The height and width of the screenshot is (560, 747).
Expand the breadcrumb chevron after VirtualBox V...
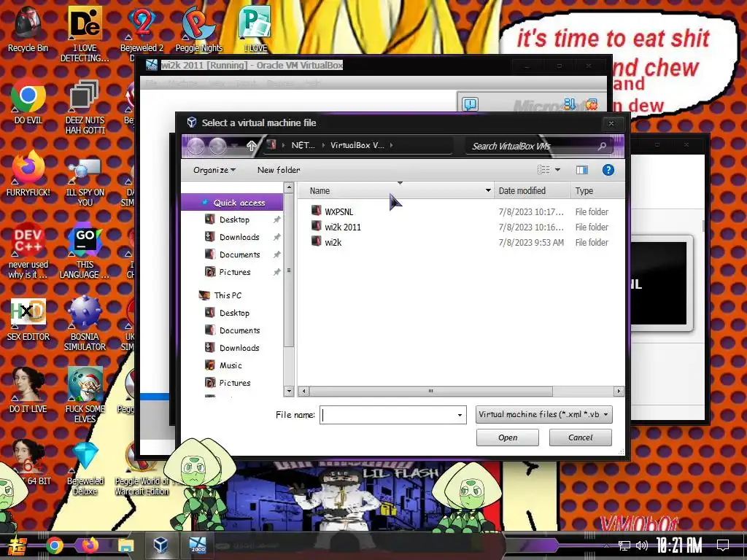pyautogui.click(x=392, y=145)
